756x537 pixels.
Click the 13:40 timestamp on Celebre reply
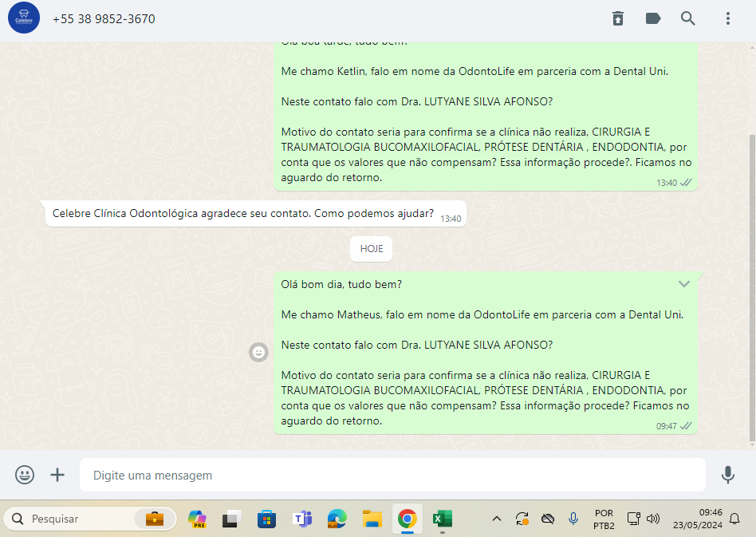pos(451,219)
